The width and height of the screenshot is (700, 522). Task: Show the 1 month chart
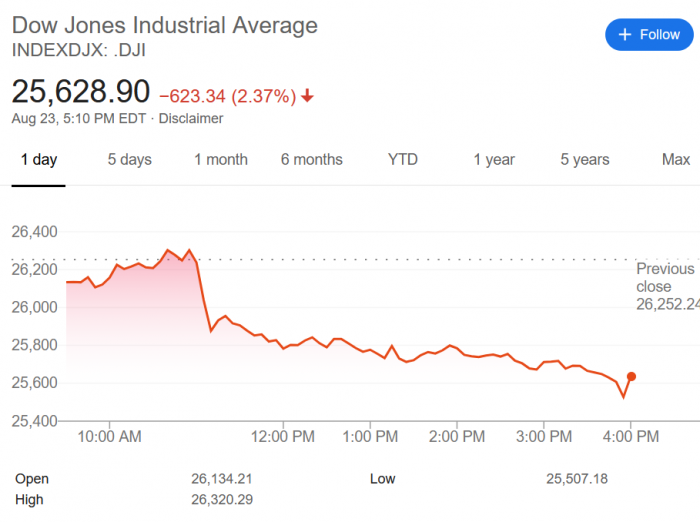point(221,160)
